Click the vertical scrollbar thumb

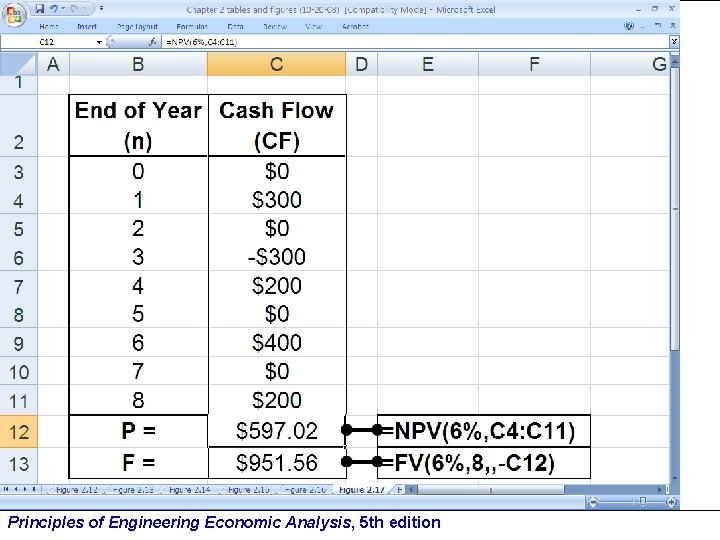coord(675,209)
